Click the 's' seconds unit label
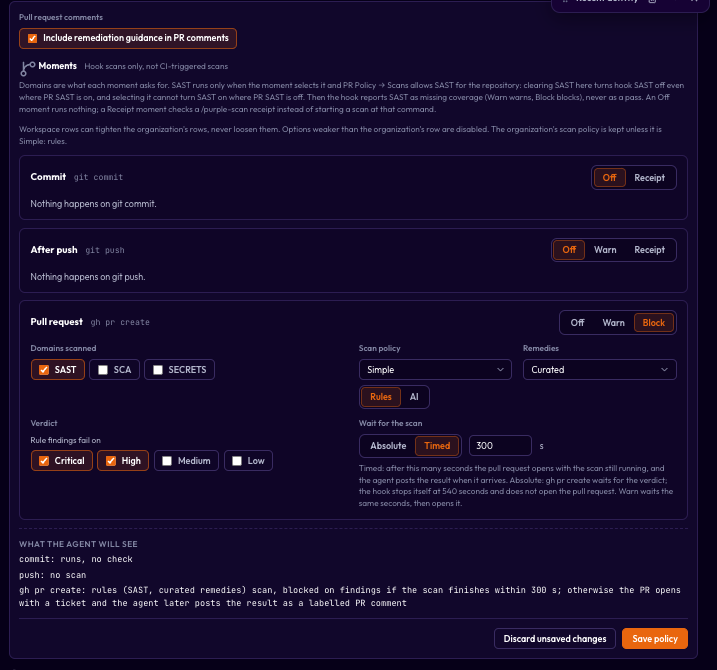 click(541, 446)
